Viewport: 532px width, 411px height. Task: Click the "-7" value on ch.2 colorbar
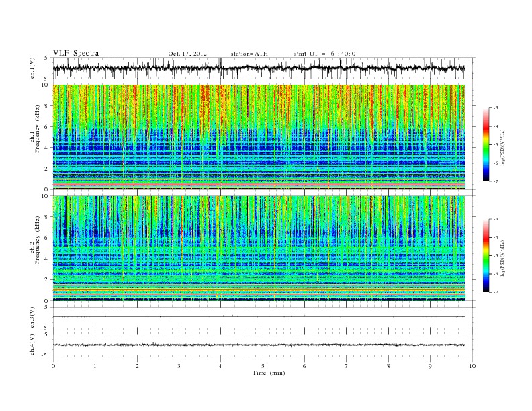pos(496,292)
